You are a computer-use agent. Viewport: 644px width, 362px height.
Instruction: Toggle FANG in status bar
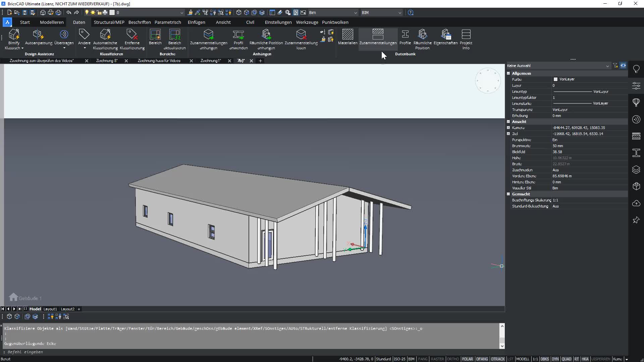pyautogui.click(x=423, y=359)
